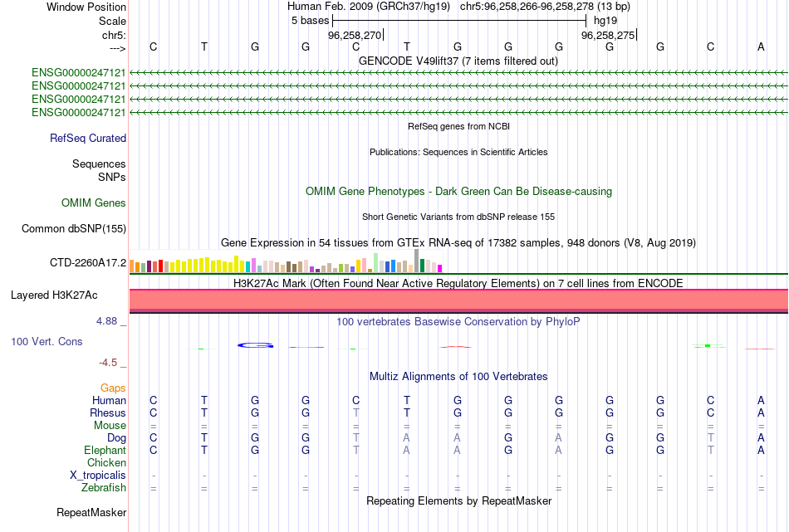Click the 96,258,275 coordinate marker
Viewport: 789px width, 532px height.
[x=608, y=35]
